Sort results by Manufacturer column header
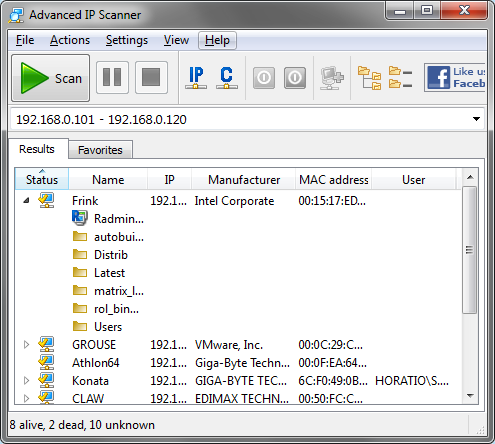The image size is (495, 444). [244, 180]
